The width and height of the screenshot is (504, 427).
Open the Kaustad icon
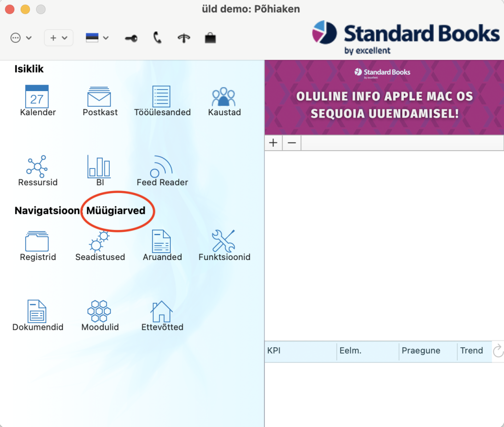[224, 97]
